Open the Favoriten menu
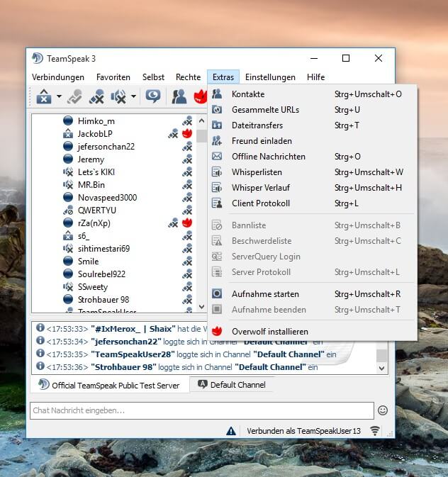The height and width of the screenshot is (477, 448). [113, 77]
